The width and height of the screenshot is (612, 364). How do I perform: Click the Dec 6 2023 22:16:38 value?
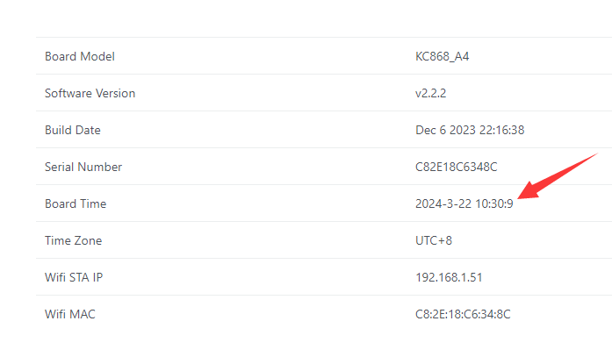pyautogui.click(x=470, y=130)
